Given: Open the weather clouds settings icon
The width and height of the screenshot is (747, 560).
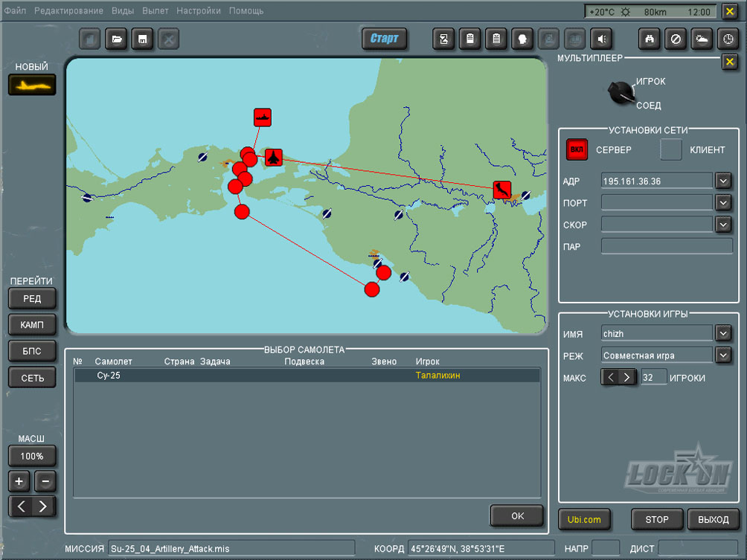Looking at the screenshot, I should 701,39.
